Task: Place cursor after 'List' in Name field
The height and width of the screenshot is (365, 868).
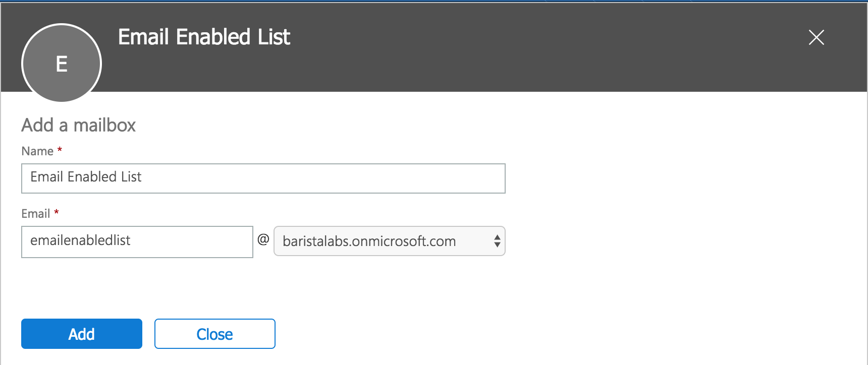Action: click(x=143, y=177)
